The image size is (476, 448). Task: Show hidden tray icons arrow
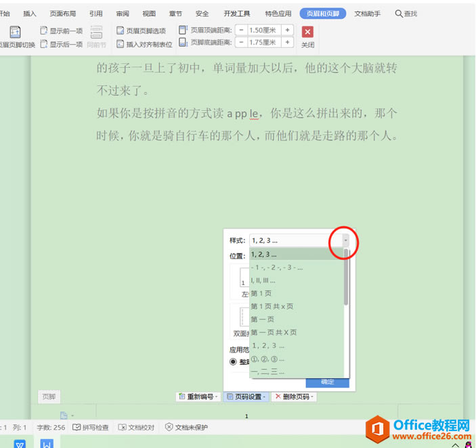click(x=456, y=445)
